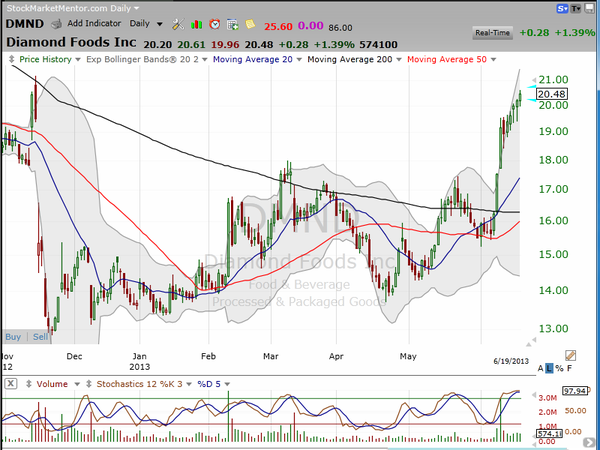Viewport: 600px width, 450px height.
Task: Click the Price History label
Action: 46,59
